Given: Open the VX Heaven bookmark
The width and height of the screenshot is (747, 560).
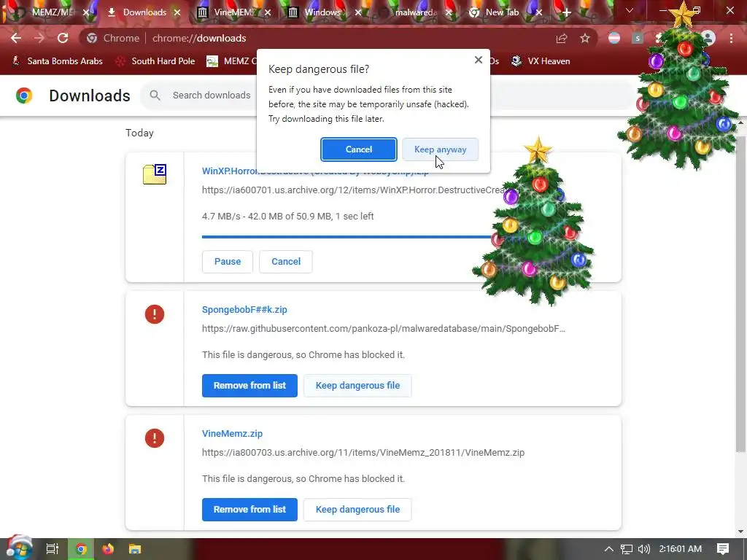Looking at the screenshot, I should coord(540,61).
